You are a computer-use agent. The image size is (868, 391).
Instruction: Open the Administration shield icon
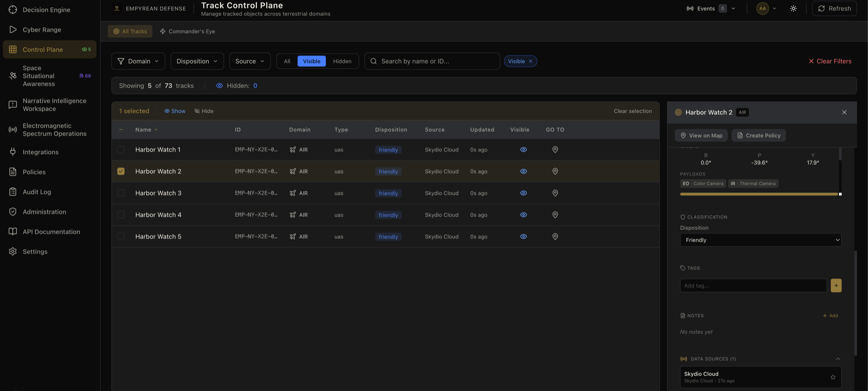(13, 212)
